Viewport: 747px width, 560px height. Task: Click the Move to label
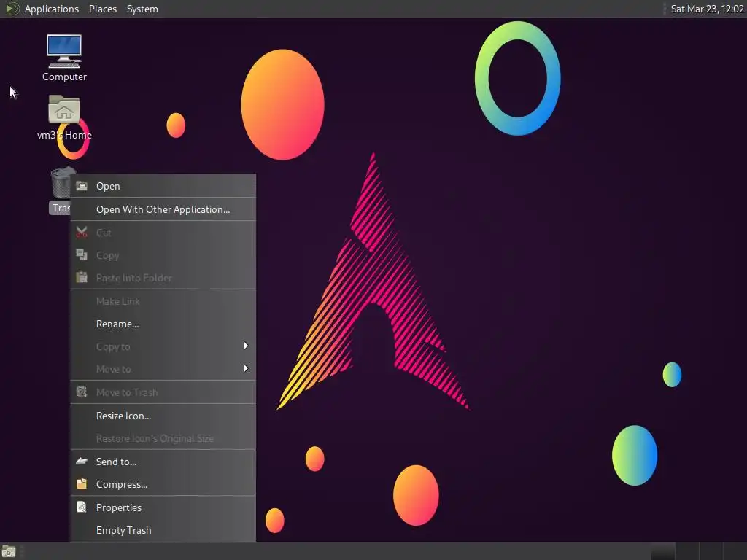click(113, 369)
